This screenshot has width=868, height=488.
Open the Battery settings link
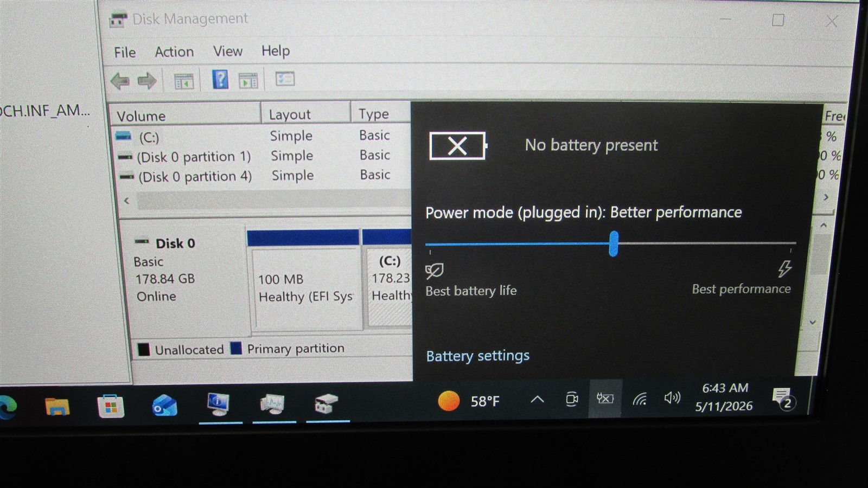(477, 356)
